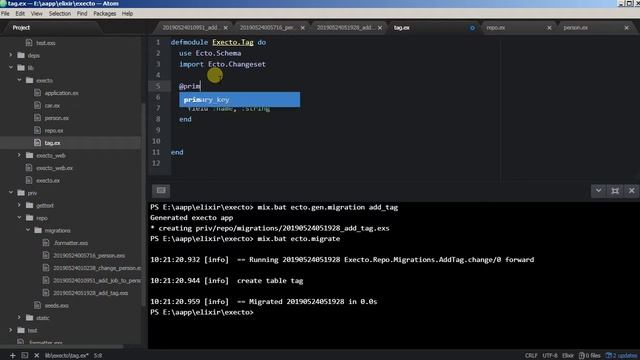Open person.ex file in tree
This screenshot has width=640, height=360.
tap(57, 118)
